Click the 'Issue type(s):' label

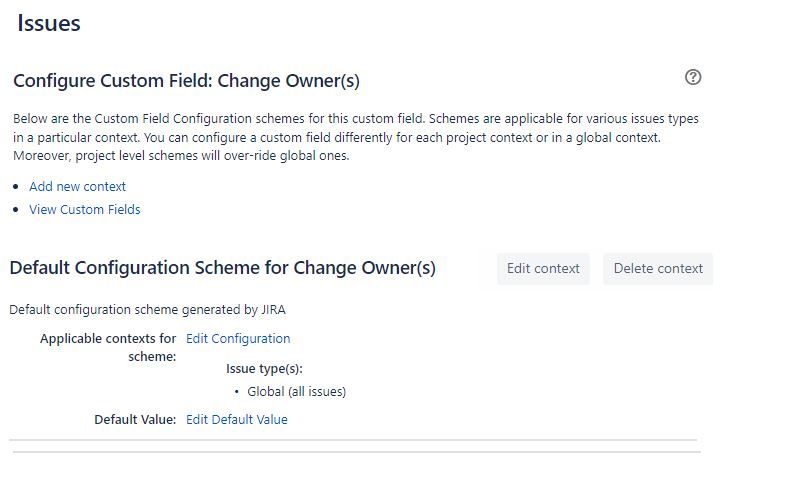pos(264,369)
